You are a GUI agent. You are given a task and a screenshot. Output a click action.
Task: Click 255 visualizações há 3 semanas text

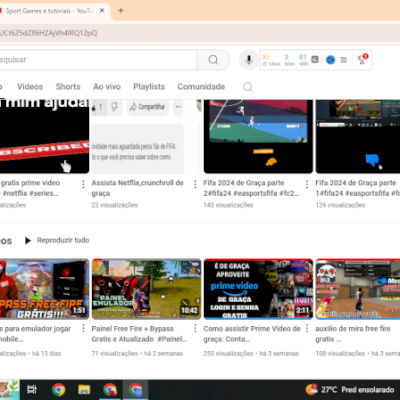tap(251, 353)
